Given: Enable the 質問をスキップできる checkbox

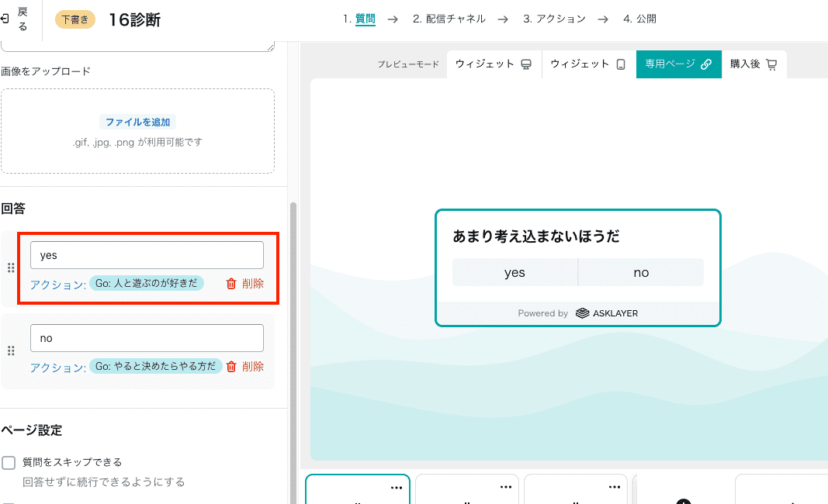Looking at the screenshot, I should click(x=9, y=461).
